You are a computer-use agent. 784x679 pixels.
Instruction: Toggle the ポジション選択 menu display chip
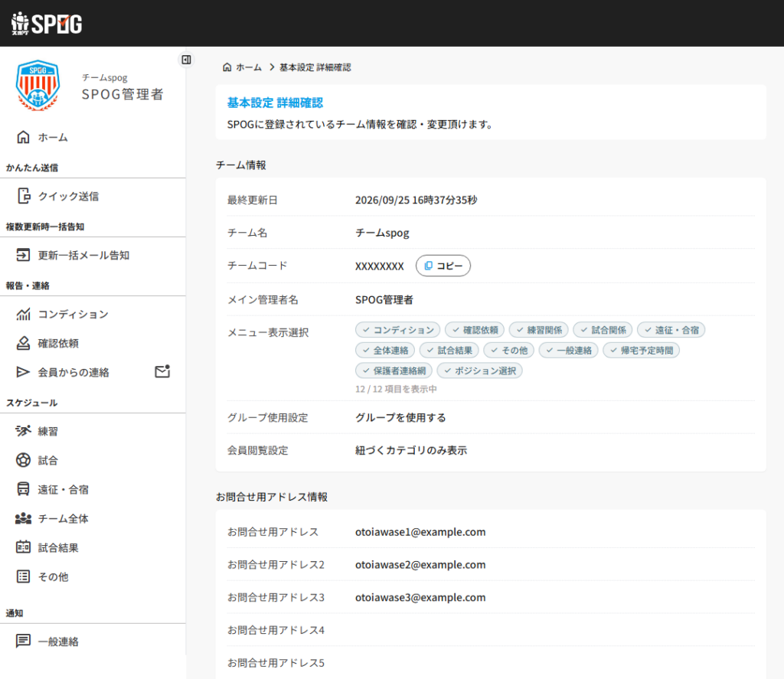pos(479,371)
